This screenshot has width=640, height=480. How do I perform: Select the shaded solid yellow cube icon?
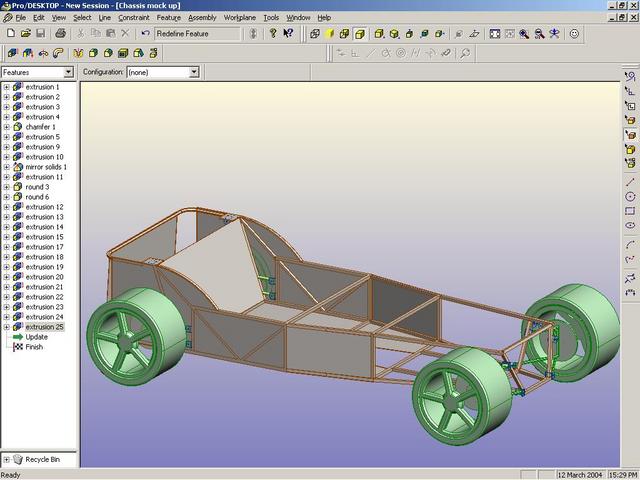point(329,33)
